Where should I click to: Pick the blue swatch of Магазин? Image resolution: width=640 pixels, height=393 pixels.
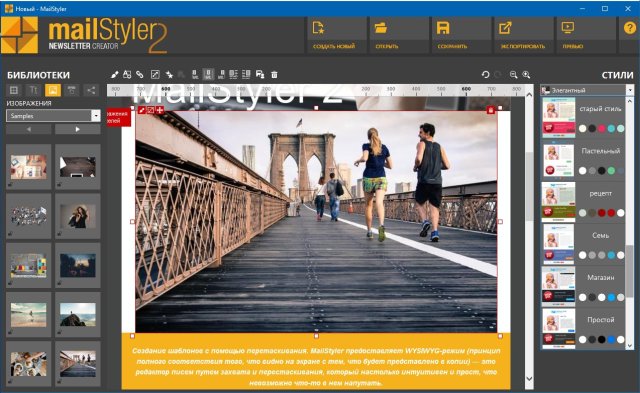click(x=611, y=298)
